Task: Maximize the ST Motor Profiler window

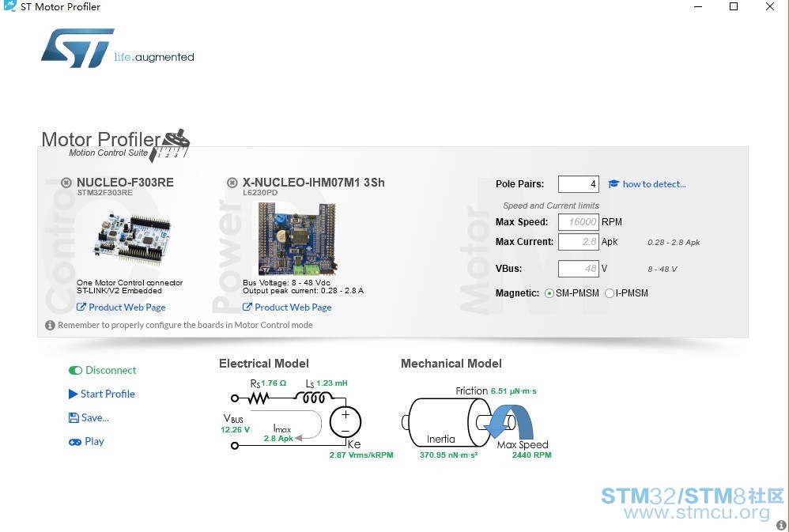Action: pyautogui.click(x=734, y=6)
